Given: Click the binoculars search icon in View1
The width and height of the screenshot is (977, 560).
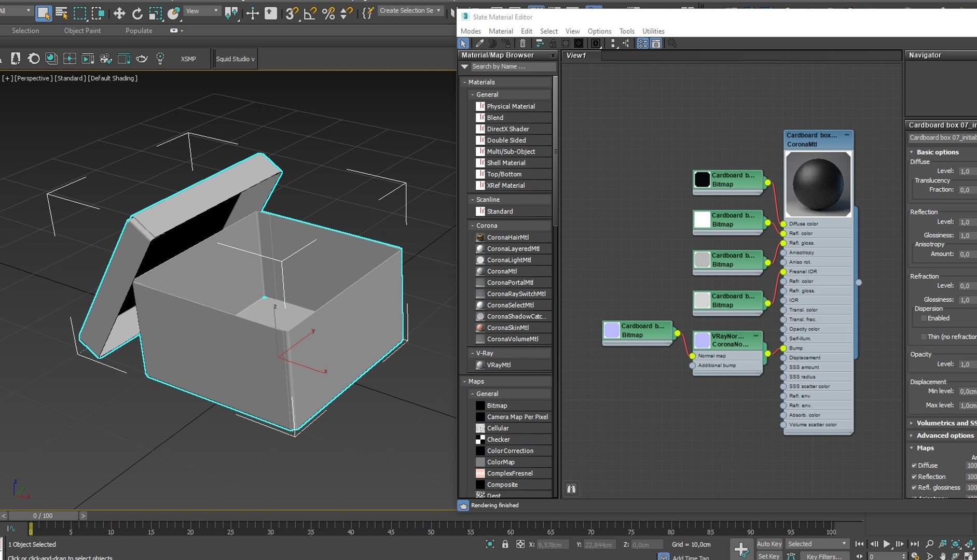Looking at the screenshot, I should [x=571, y=488].
